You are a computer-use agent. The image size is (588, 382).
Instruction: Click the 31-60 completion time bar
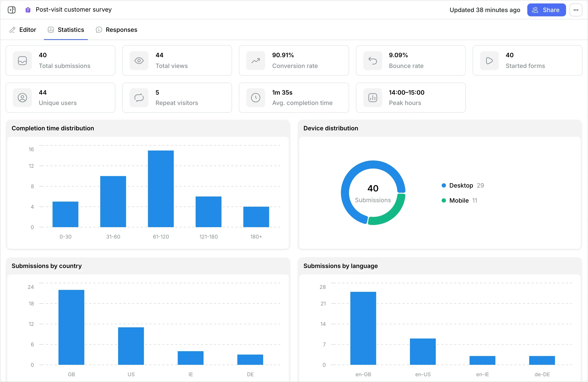point(113,202)
